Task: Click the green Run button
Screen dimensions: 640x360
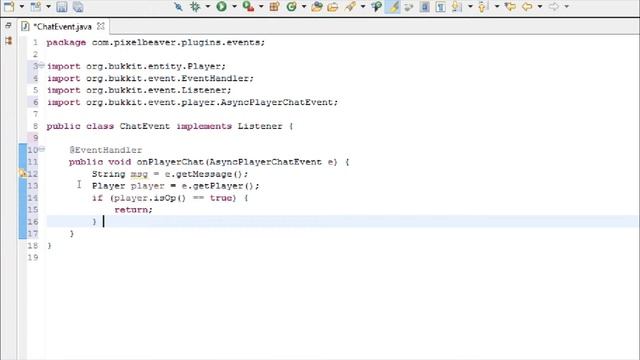Action: (222, 7)
